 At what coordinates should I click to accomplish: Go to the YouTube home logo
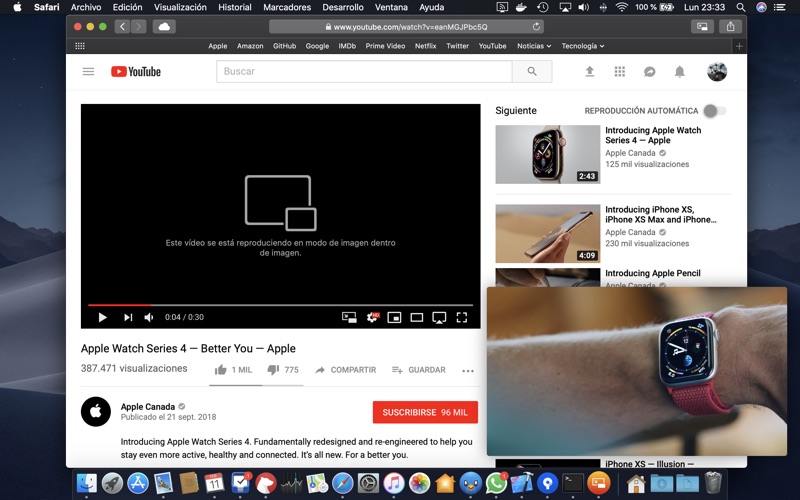(x=136, y=71)
